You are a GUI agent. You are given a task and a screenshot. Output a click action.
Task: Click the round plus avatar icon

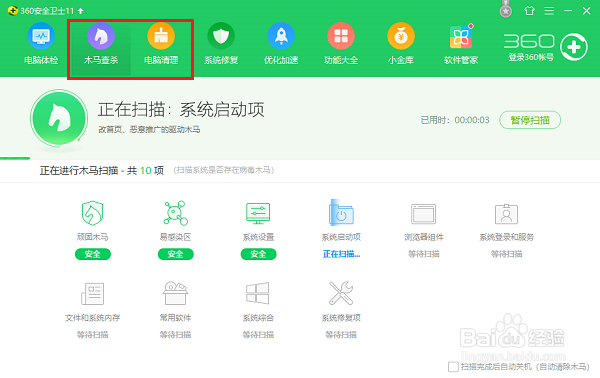(574, 47)
